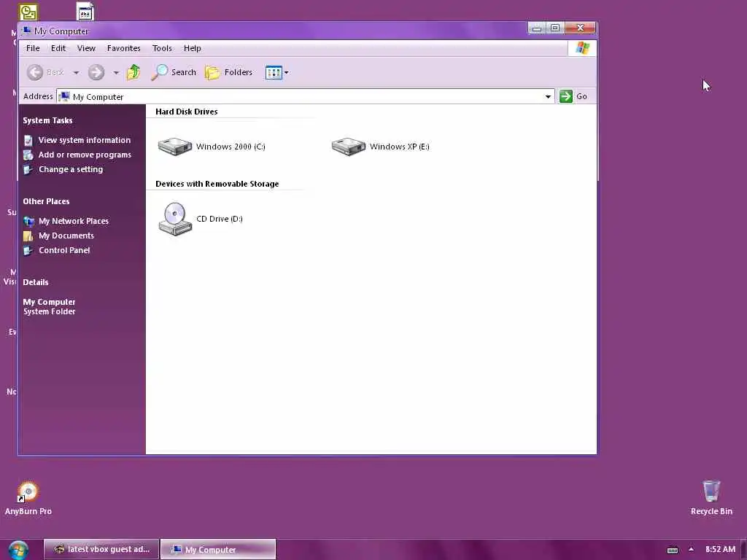Click the keyboard icon in system tray
Screen dimensions: 747x560
point(673,550)
